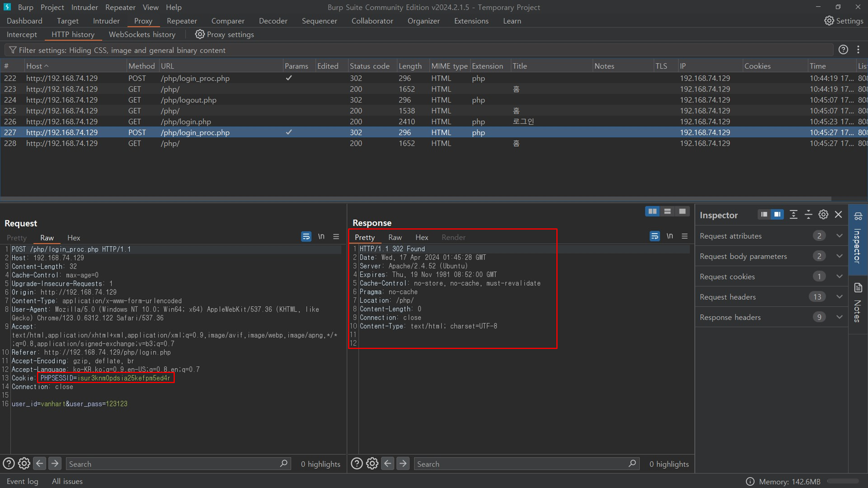Open the Event log
868x488 pixels.
tap(22, 481)
